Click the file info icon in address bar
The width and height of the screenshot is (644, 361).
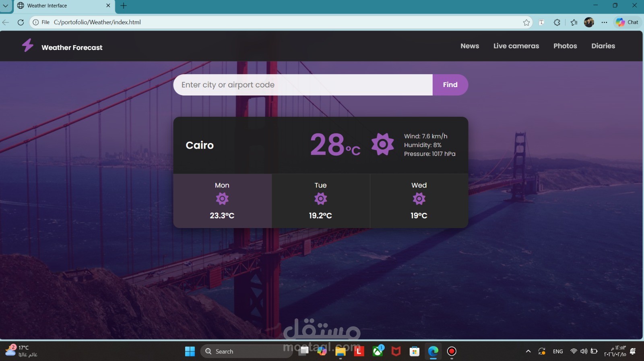point(36,22)
